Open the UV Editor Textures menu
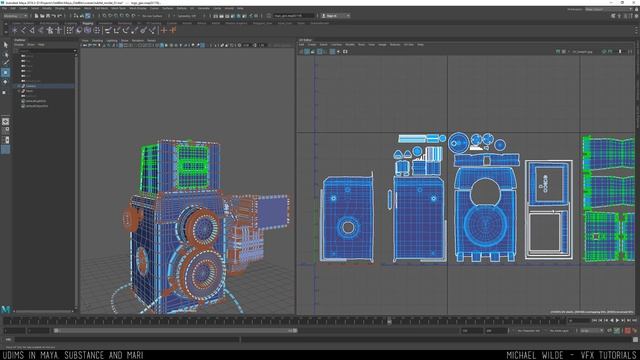Image resolution: width=640 pixels, height=360 pixels. (x=395, y=44)
